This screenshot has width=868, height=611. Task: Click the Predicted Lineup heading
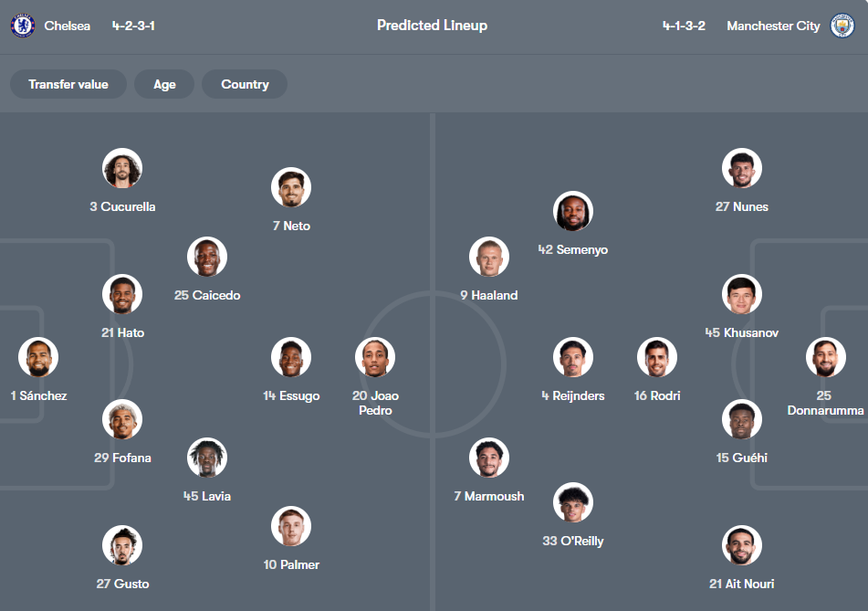point(433,26)
